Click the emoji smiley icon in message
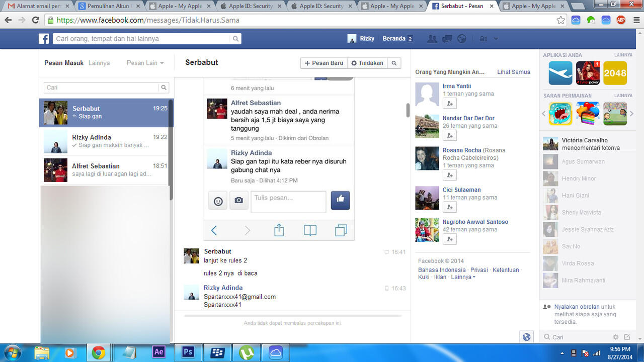The height and width of the screenshot is (362, 644). (218, 201)
